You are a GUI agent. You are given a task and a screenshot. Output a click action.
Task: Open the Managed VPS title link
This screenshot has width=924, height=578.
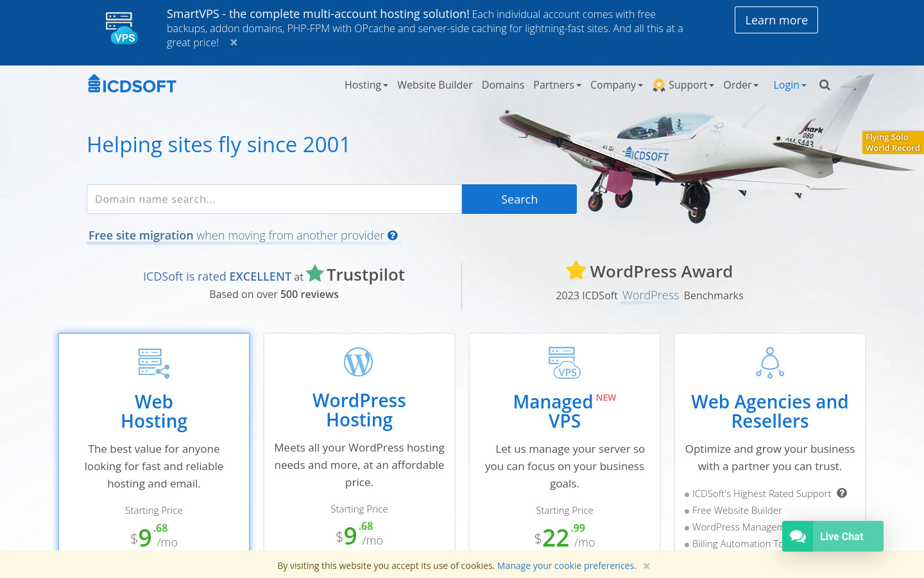click(553, 411)
